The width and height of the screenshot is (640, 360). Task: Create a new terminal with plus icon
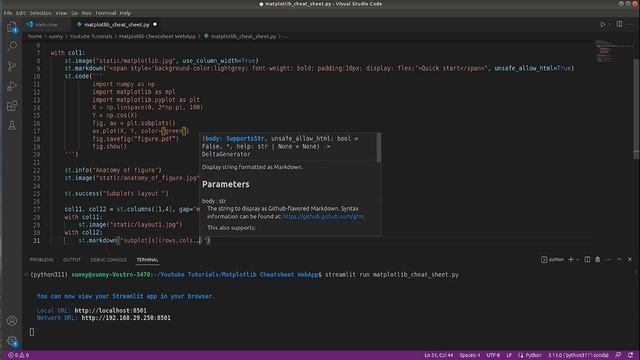[x=571, y=260]
